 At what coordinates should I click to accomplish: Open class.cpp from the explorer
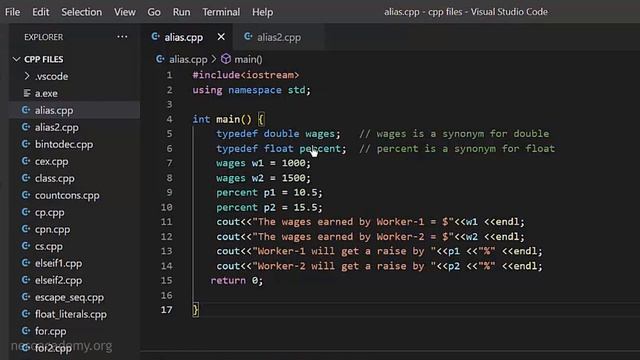coord(55,178)
